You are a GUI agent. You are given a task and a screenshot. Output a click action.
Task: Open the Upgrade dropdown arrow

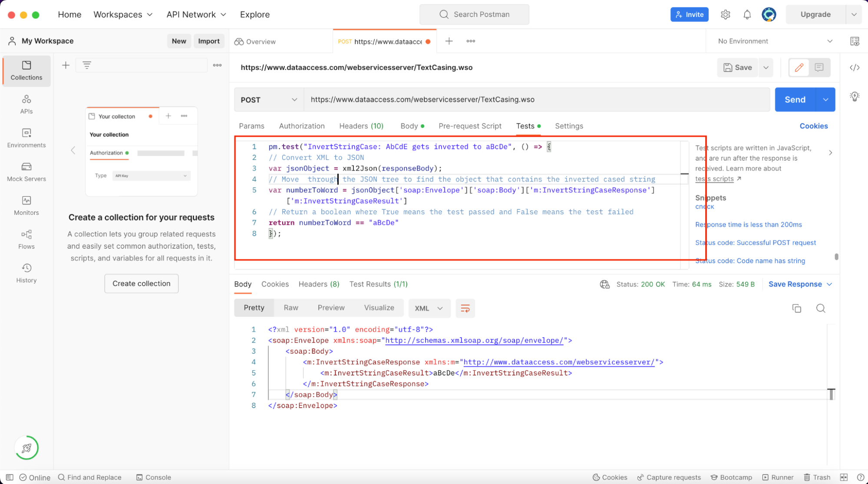tap(854, 14)
